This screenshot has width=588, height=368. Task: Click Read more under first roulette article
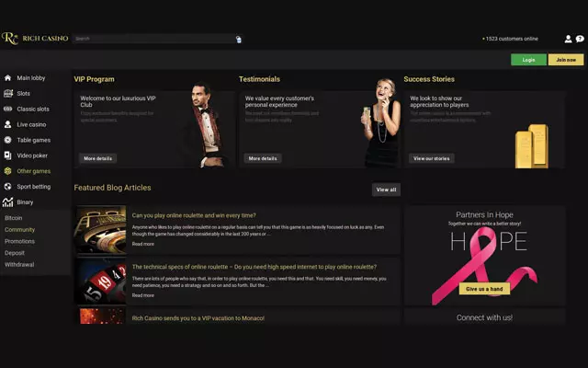pyautogui.click(x=143, y=244)
